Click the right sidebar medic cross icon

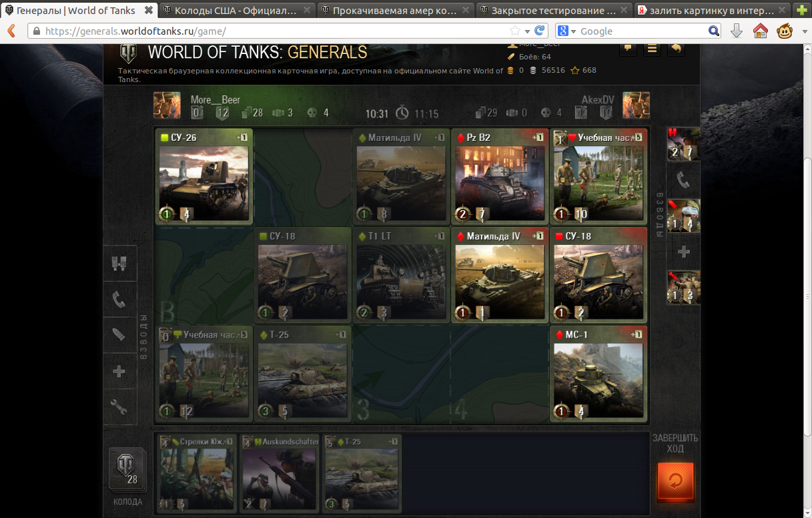click(683, 252)
